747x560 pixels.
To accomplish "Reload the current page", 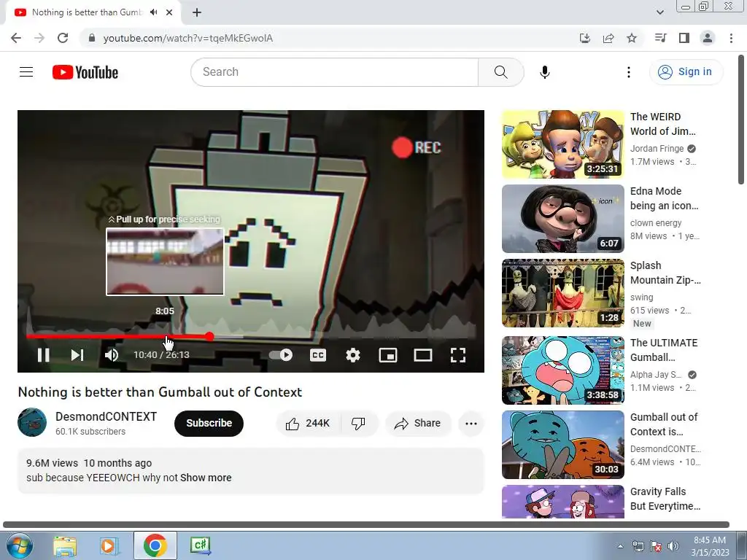I will [63, 38].
